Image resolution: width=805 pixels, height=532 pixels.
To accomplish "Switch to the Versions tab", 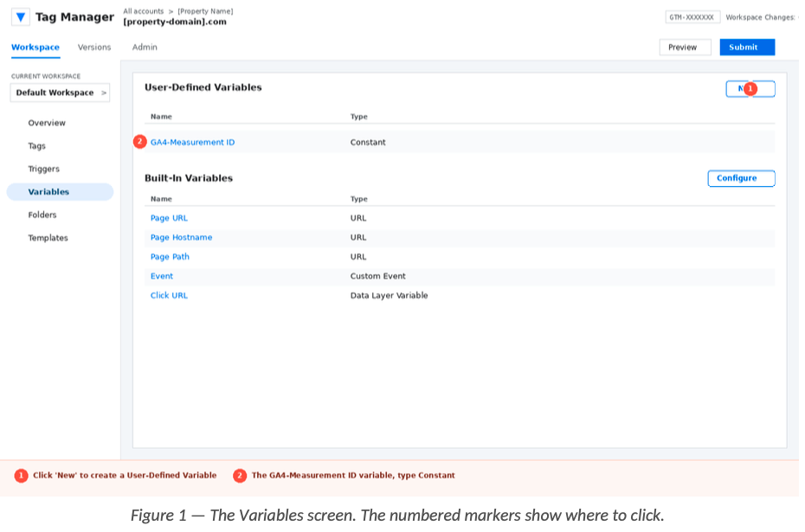I will point(94,48).
